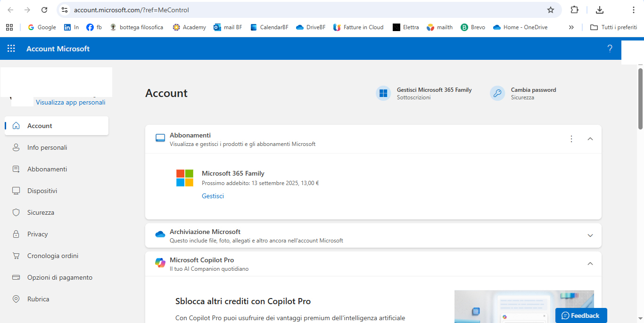
Task: Click the 'Archiviazione Microsoft' section title
Action: 205,232
